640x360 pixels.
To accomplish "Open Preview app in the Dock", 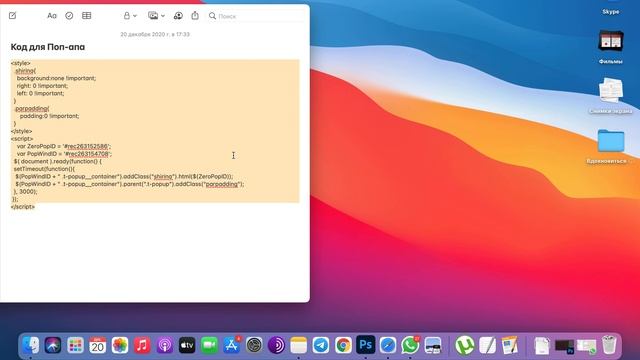I will pos(433,345).
